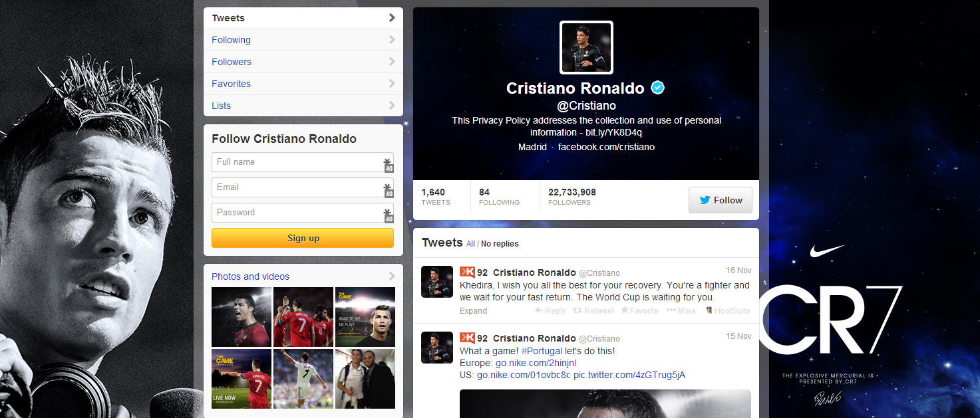980x418 pixels.
Task: Expand the Khedira recovery tweet
Action: tap(473, 311)
